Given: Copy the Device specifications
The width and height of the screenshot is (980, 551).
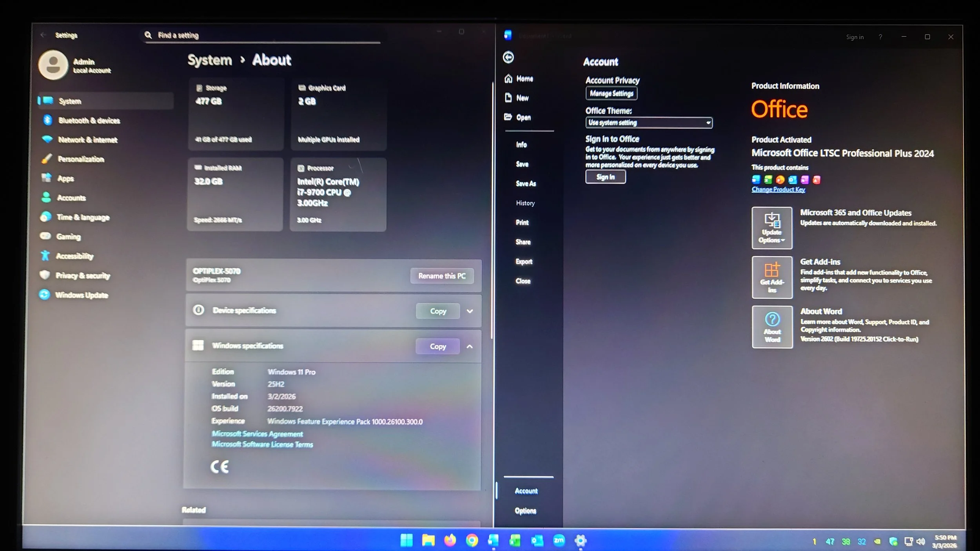Looking at the screenshot, I should (x=438, y=311).
